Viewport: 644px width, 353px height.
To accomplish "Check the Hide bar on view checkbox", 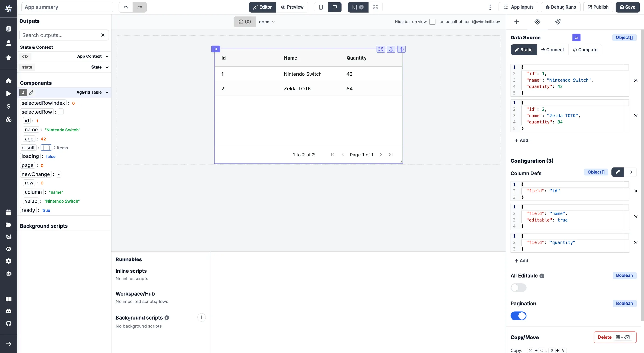I will click(433, 22).
